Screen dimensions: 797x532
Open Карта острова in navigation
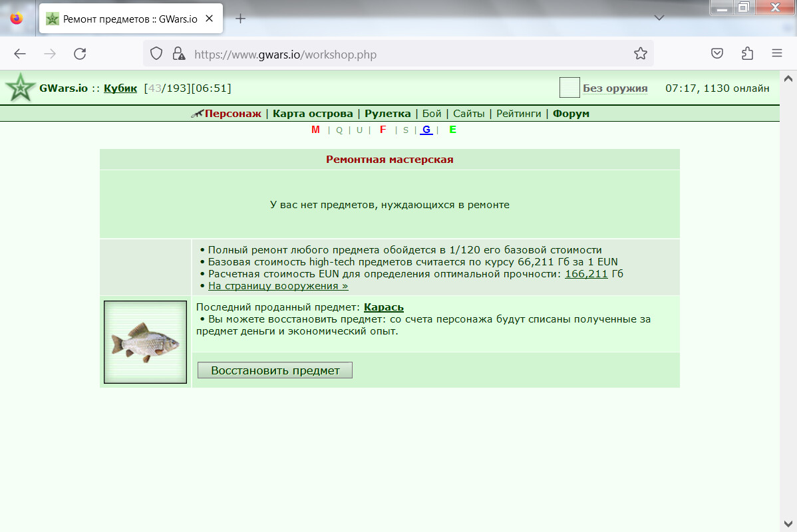313,114
